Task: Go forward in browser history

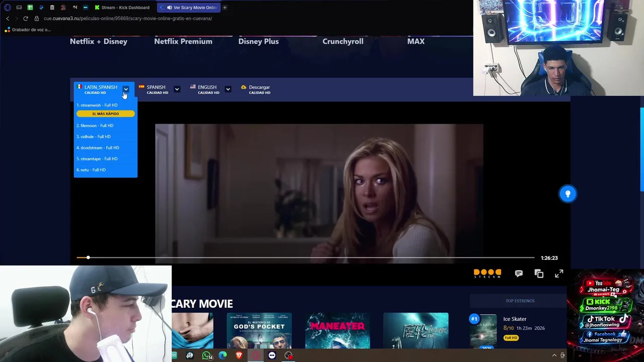Action: tap(16, 19)
